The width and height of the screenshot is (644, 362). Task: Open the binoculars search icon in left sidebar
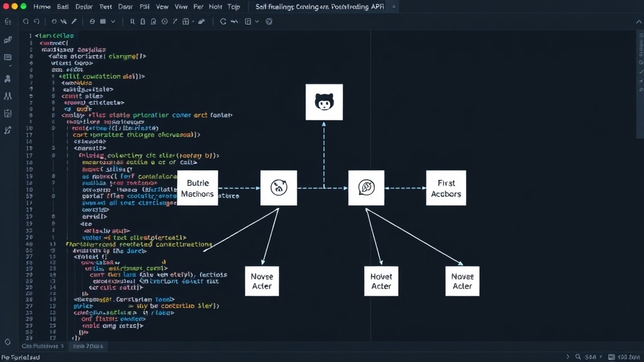8,96
